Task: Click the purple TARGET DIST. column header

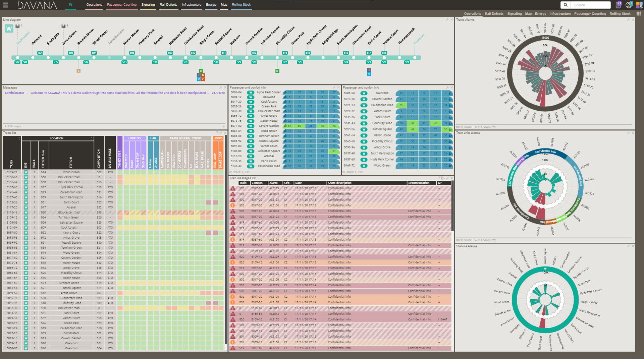Action: coord(120,153)
